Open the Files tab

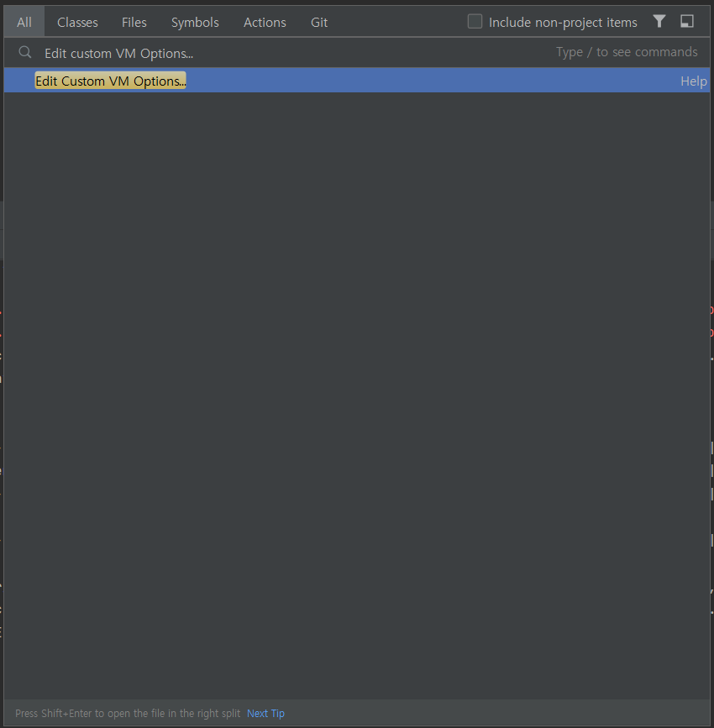(134, 22)
